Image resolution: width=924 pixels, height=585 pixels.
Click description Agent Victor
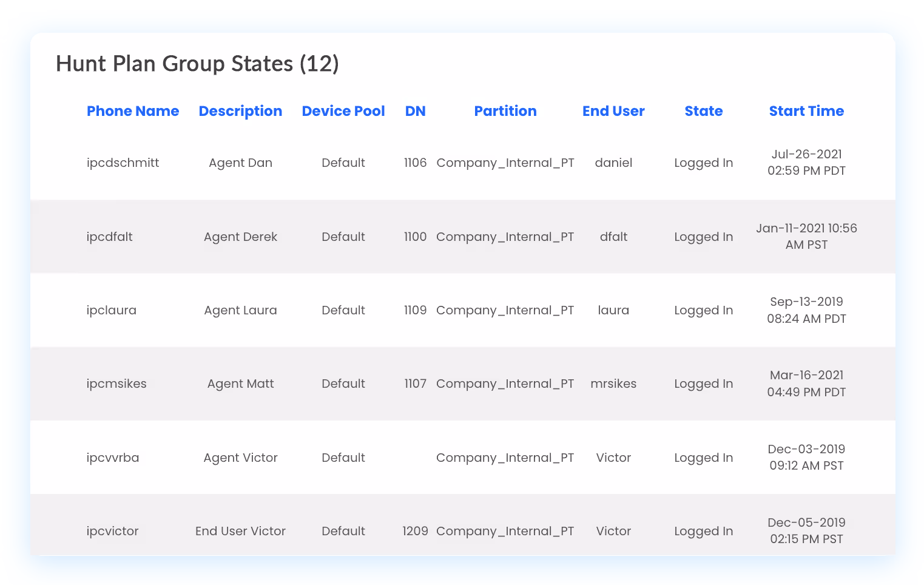(240, 458)
